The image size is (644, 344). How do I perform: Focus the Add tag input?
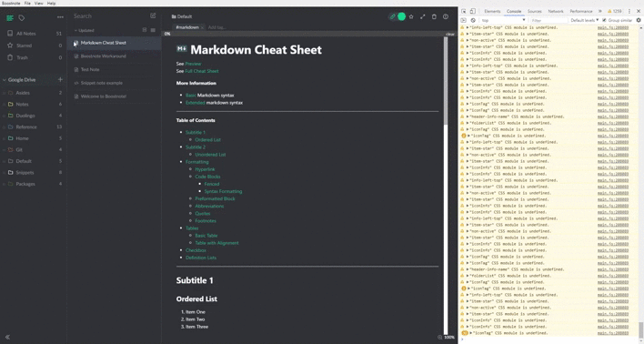[x=216, y=27]
